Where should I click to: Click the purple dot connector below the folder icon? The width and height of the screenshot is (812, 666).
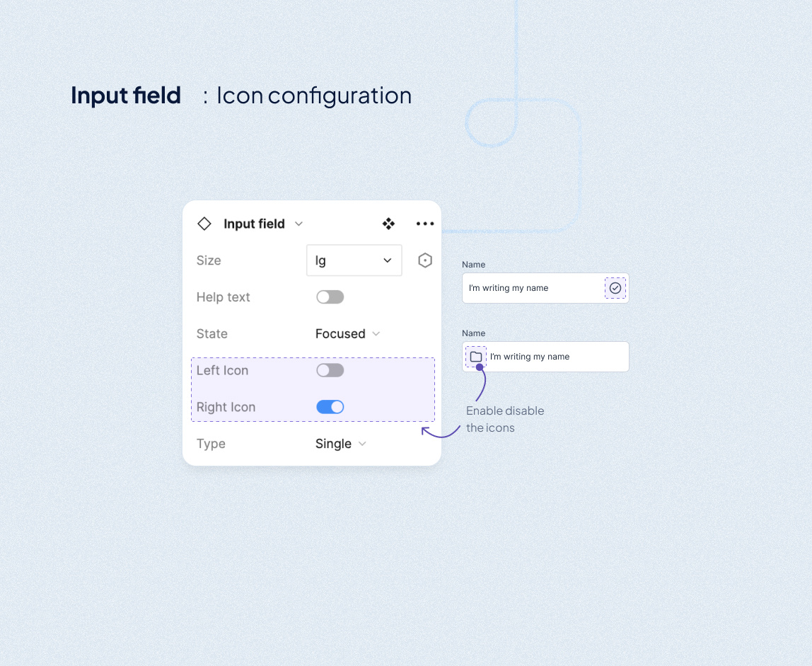[x=483, y=368]
